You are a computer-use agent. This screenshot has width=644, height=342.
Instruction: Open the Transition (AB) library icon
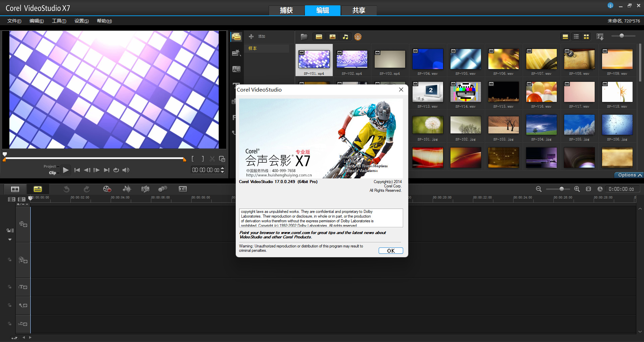[x=236, y=69]
